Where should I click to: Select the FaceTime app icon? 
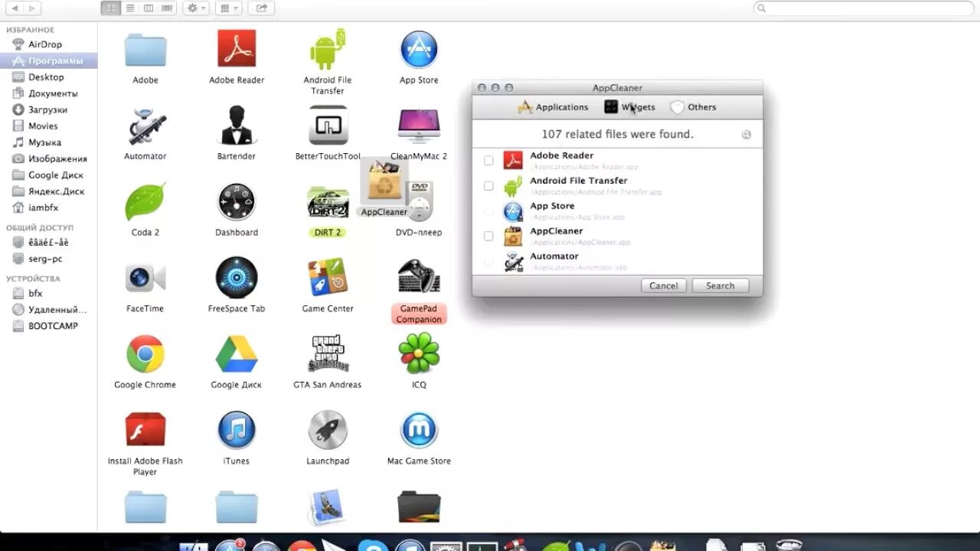pos(145,279)
